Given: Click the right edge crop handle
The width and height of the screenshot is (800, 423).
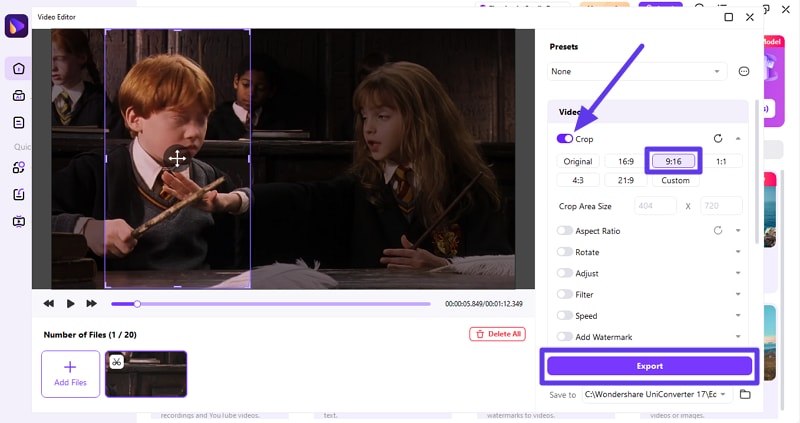Looking at the screenshot, I should pyautogui.click(x=249, y=159).
